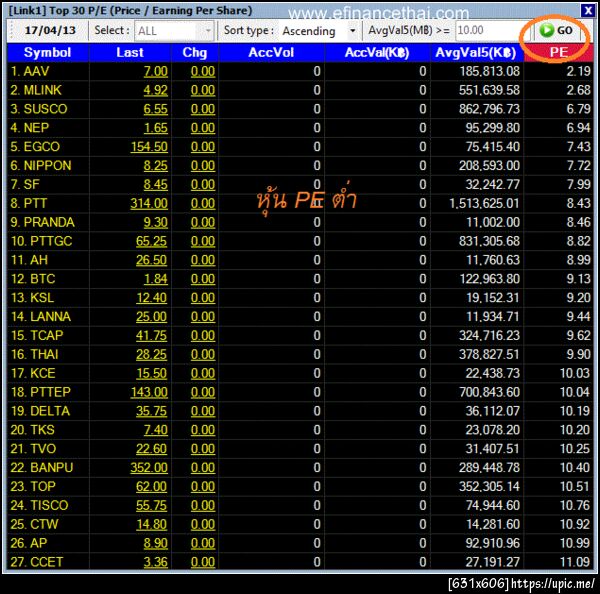Viewport: 600px width, 594px height.
Task: Close the Top 30 P/E window
Action: tap(587, 10)
